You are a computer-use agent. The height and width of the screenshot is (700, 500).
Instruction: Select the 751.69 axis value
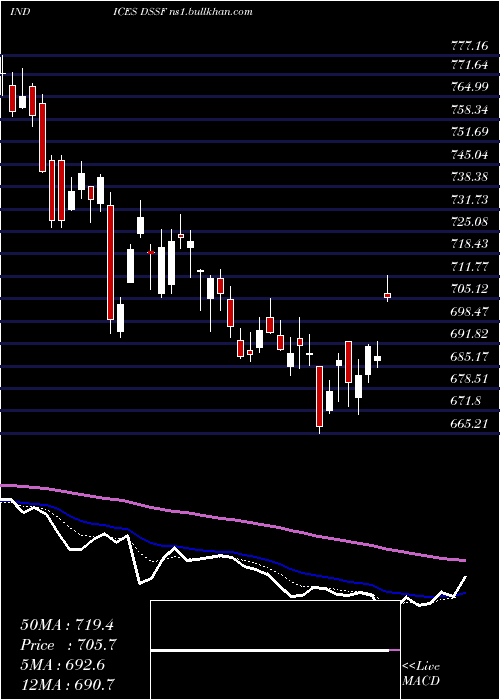coord(468,132)
